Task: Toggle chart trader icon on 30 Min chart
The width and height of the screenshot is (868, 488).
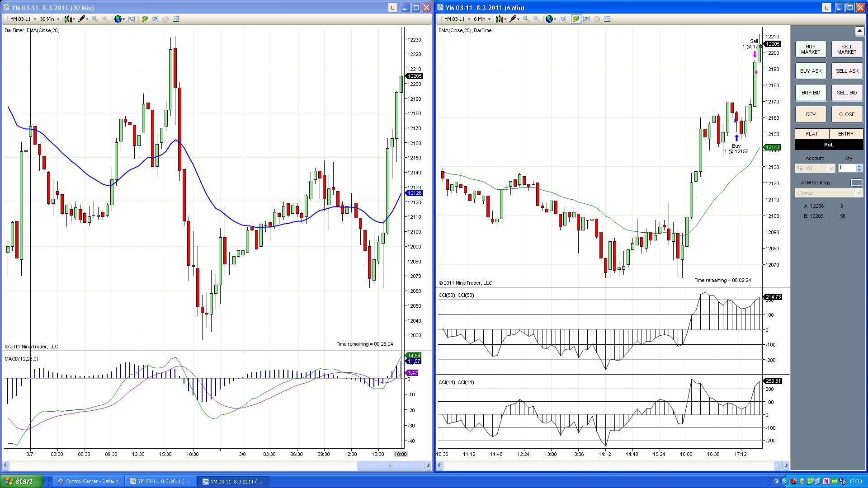Action: point(145,19)
